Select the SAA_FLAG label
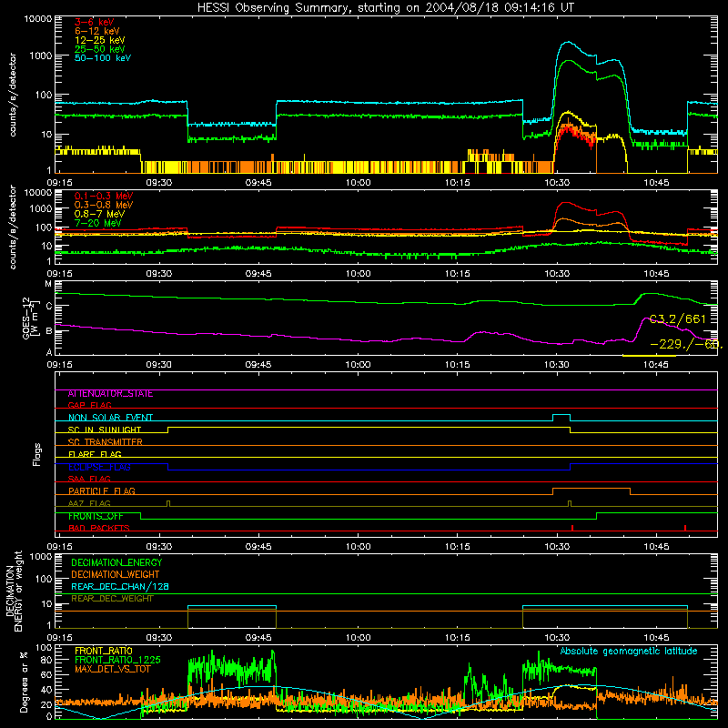Screen dimensions: 728x728 (x=89, y=479)
